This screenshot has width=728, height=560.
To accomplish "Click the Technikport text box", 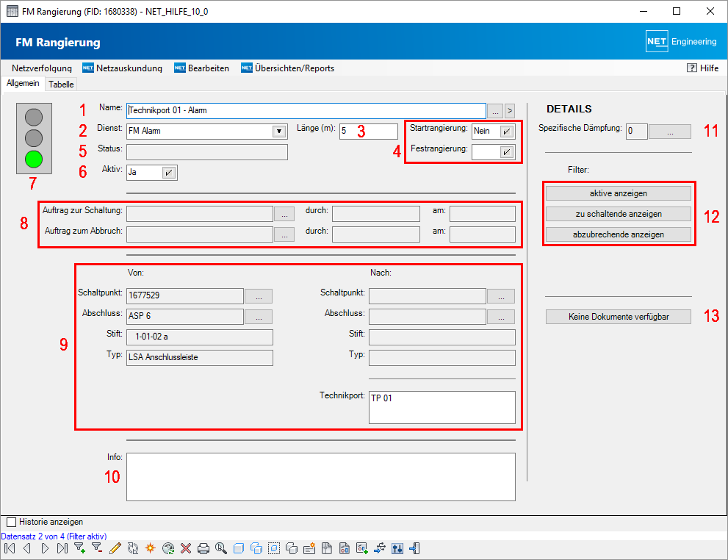I will click(x=442, y=407).
